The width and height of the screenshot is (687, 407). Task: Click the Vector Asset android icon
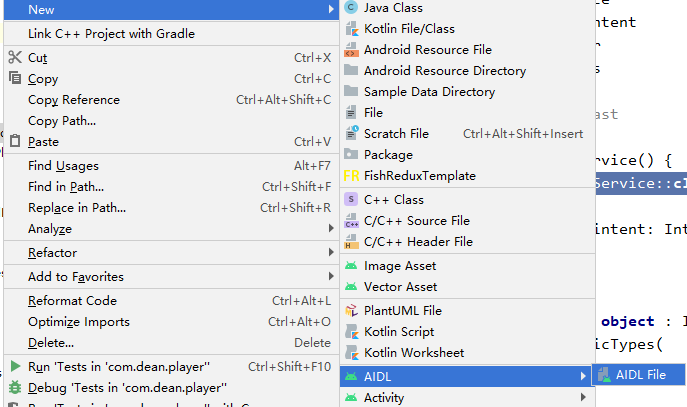point(351,287)
